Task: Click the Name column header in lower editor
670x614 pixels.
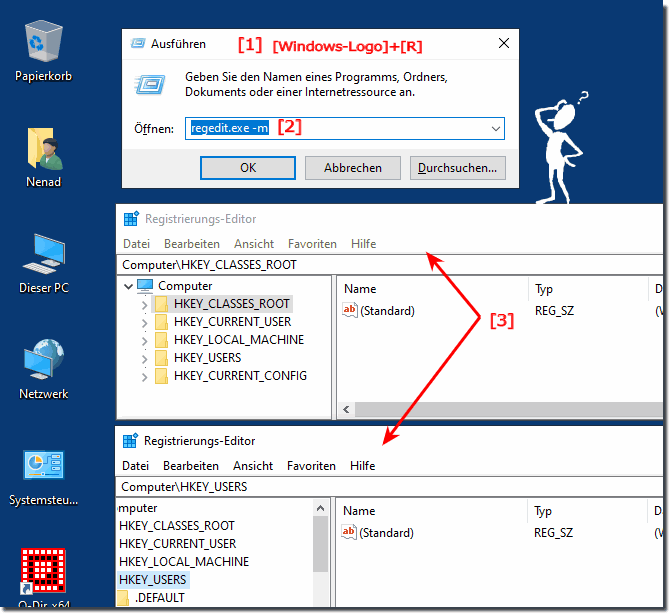Action: tap(432, 511)
